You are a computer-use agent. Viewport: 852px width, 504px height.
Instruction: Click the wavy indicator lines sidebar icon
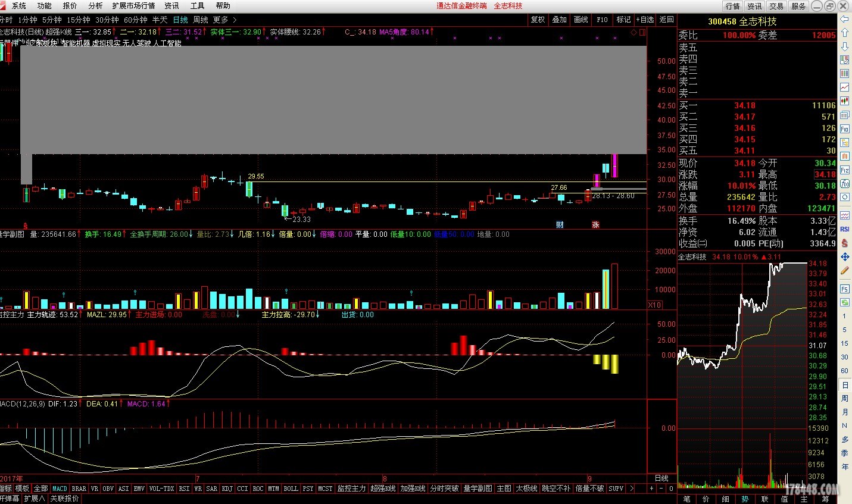[844, 215]
